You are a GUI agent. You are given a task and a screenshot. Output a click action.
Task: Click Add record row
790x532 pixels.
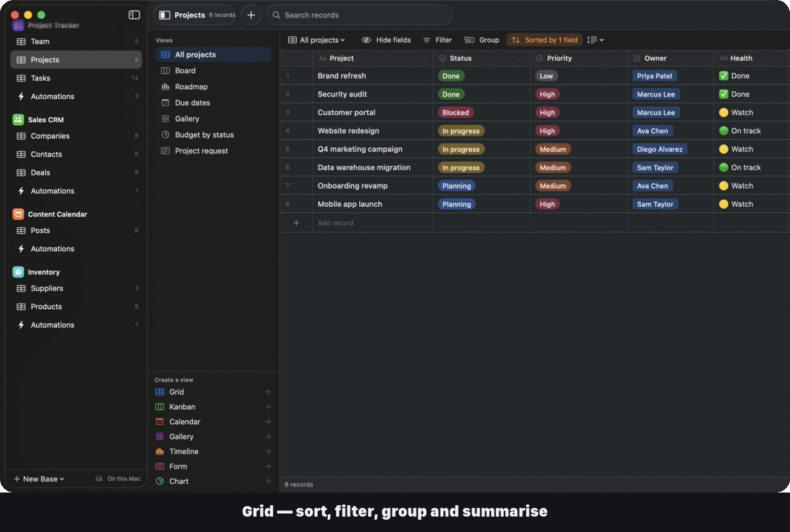[534, 223]
